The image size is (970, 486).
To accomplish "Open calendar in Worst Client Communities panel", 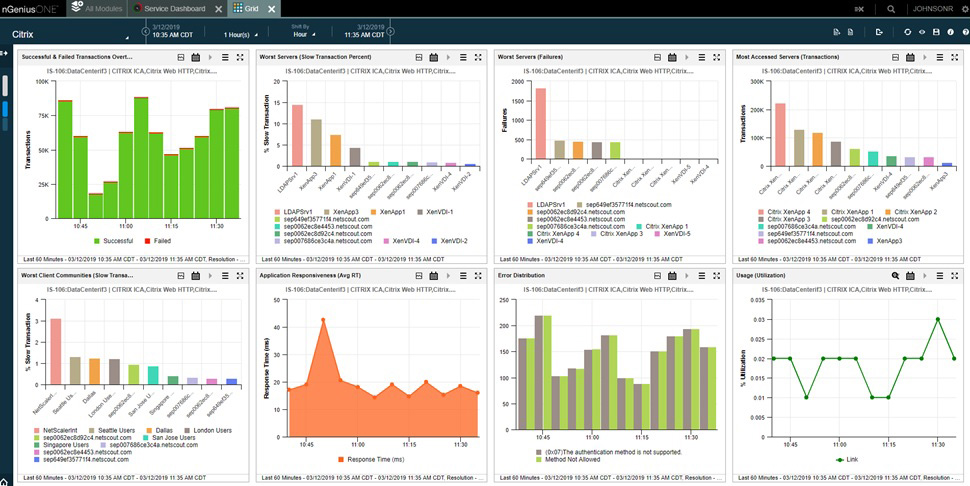I will pyautogui.click(x=195, y=276).
